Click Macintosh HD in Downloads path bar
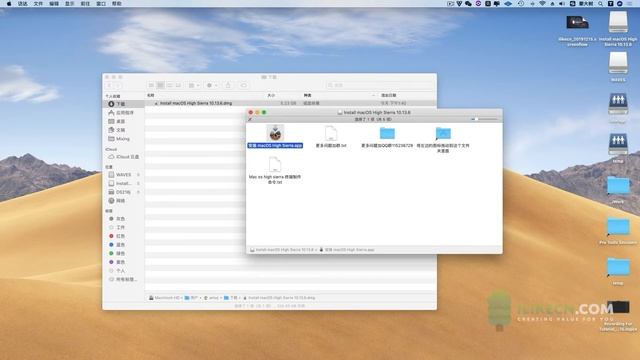Viewport: 640px width, 360px height. (164, 298)
